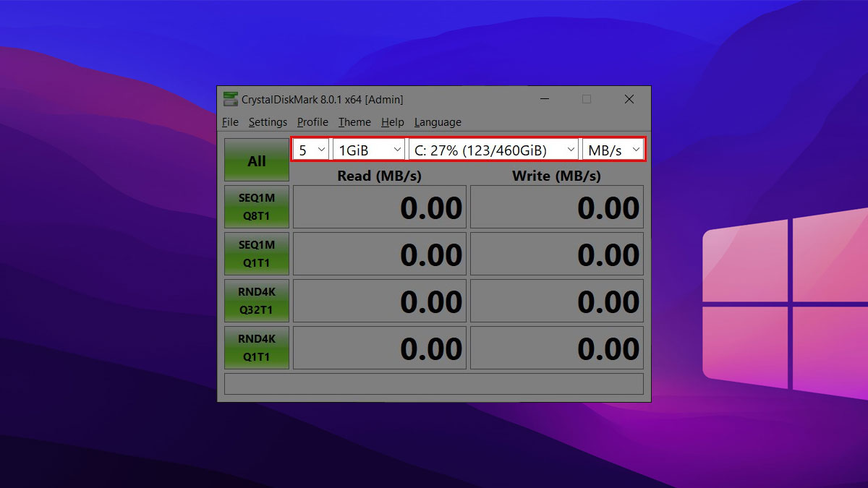Viewport: 868px width, 488px height.
Task: Minimize the CrystalDiskMark window
Action: point(544,99)
